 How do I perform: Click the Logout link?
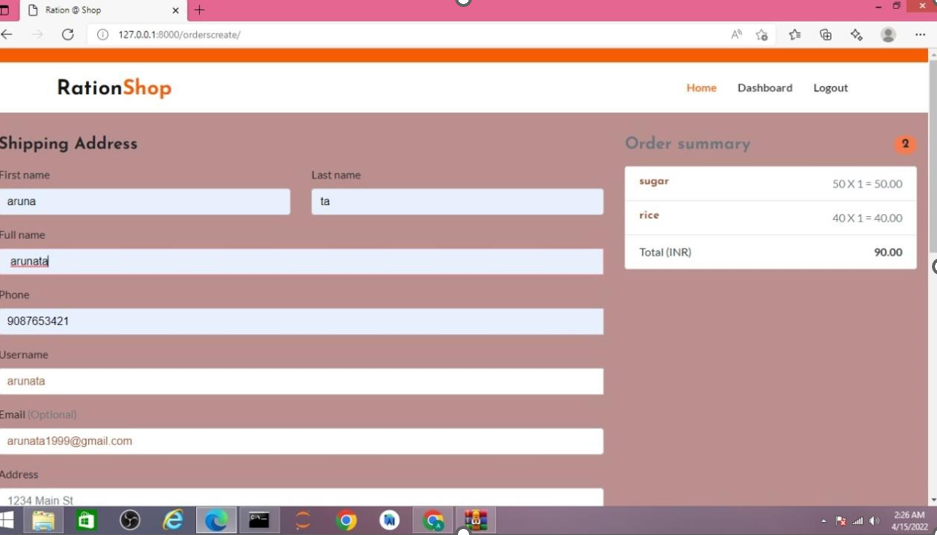tap(830, 88)
